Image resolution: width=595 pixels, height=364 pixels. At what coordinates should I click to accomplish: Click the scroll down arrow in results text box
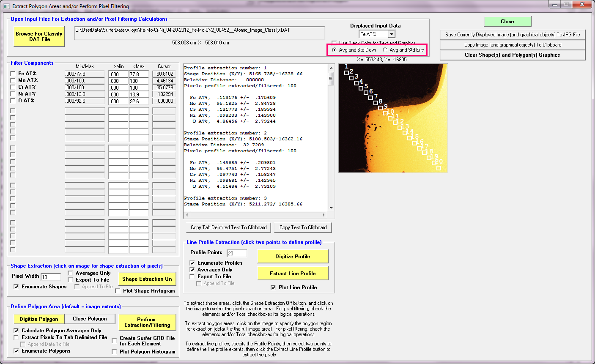(331, 208)
